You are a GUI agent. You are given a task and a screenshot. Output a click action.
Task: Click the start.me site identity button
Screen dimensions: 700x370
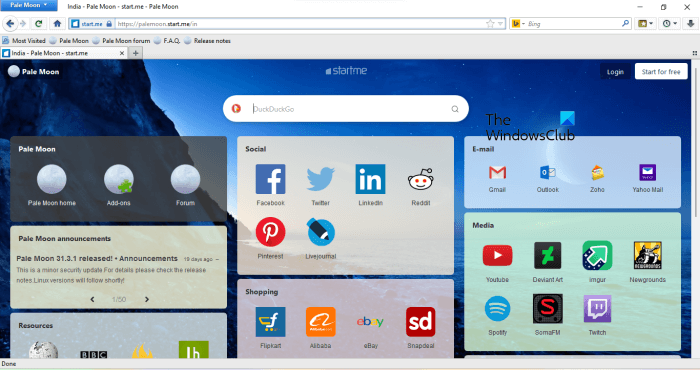(92, 24)
